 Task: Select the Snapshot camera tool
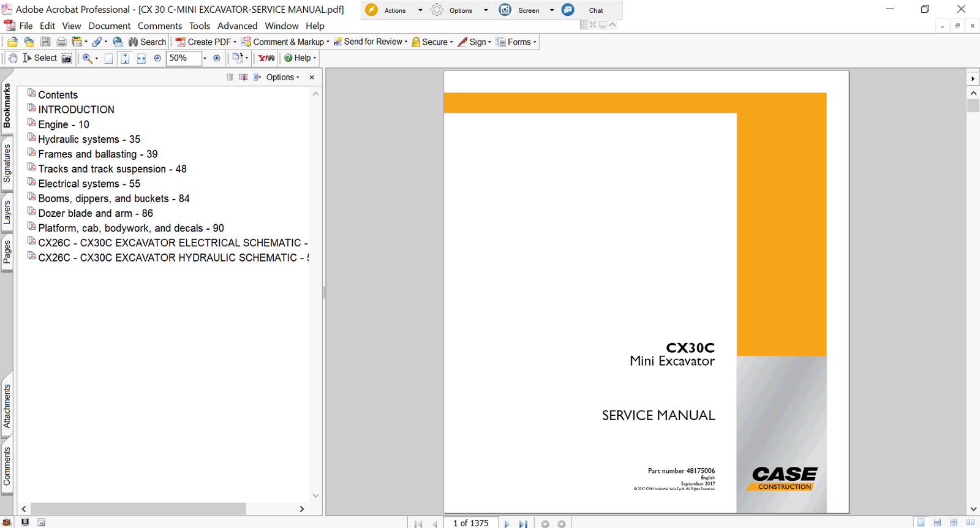67,58
